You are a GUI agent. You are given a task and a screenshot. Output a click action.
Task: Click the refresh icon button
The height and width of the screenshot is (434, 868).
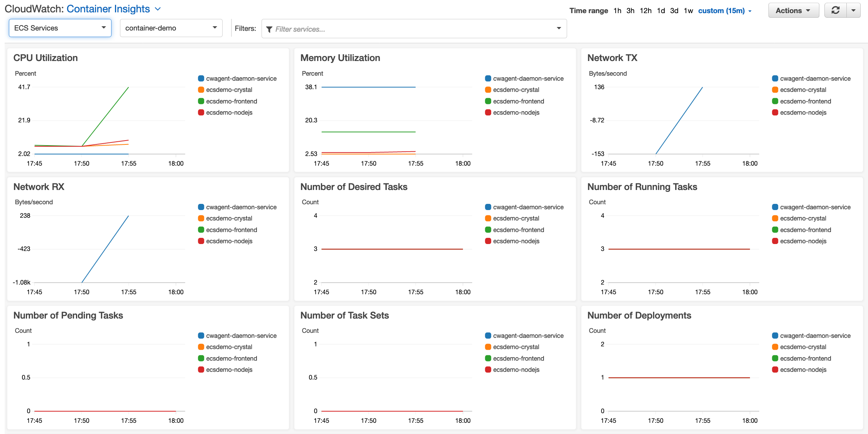pyautogui.click(x=835, y=10)
